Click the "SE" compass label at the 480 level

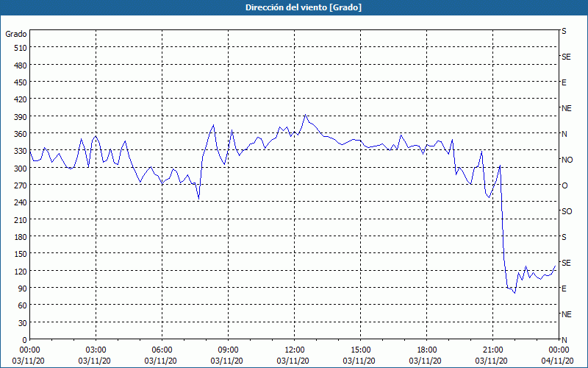566,57
